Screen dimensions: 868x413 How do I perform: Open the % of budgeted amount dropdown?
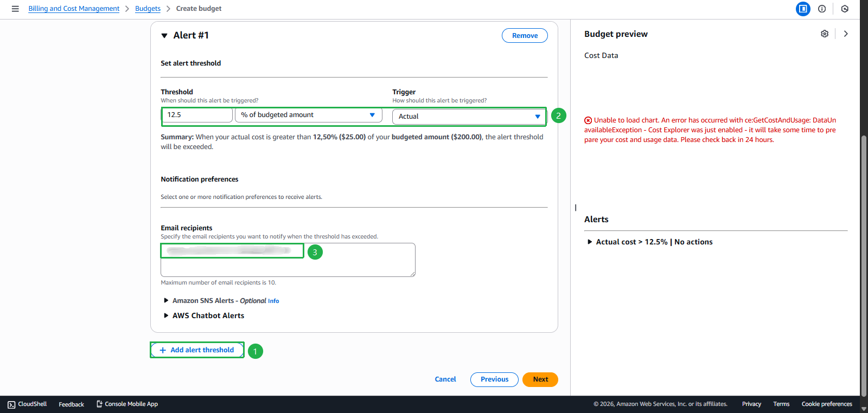(308, 115)
